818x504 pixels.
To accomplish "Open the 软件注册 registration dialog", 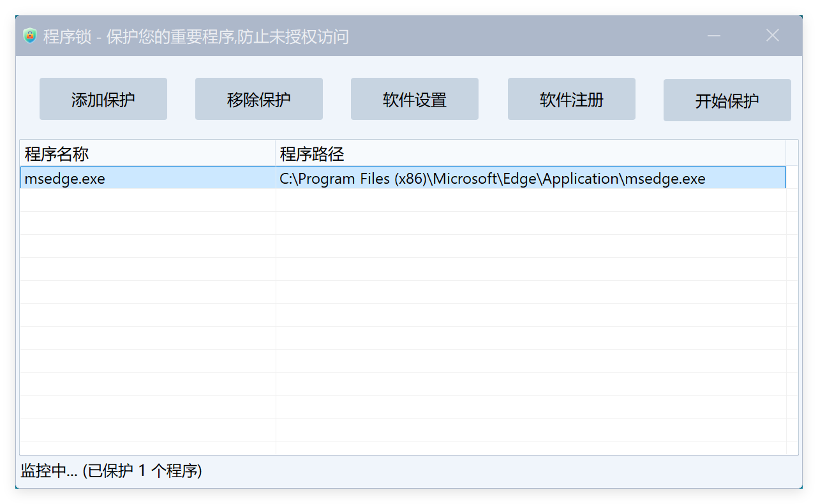I will [x=571, y=100].
